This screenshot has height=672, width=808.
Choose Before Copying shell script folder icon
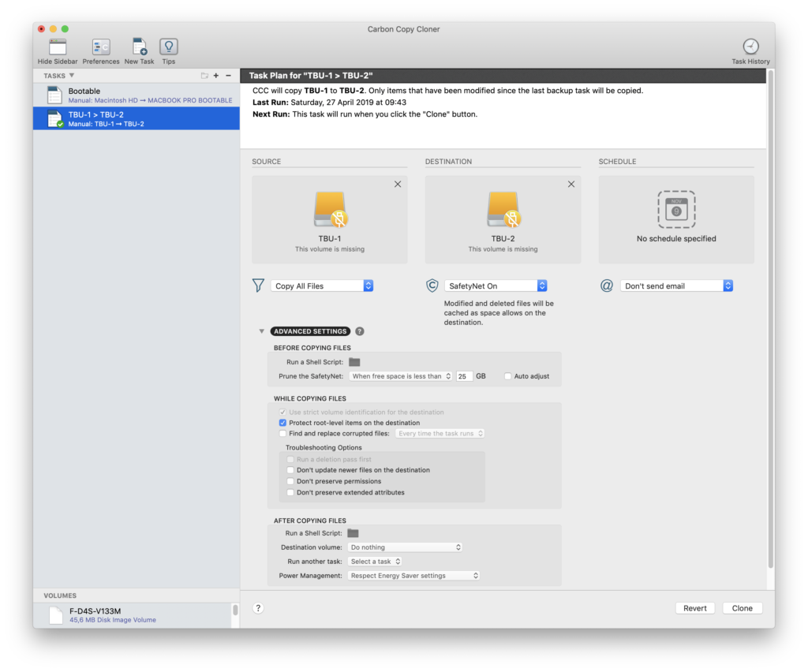pos(354,362)
